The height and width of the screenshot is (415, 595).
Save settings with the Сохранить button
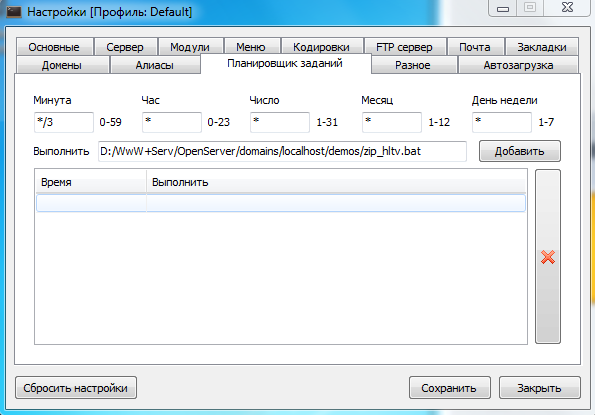(450, 388)
